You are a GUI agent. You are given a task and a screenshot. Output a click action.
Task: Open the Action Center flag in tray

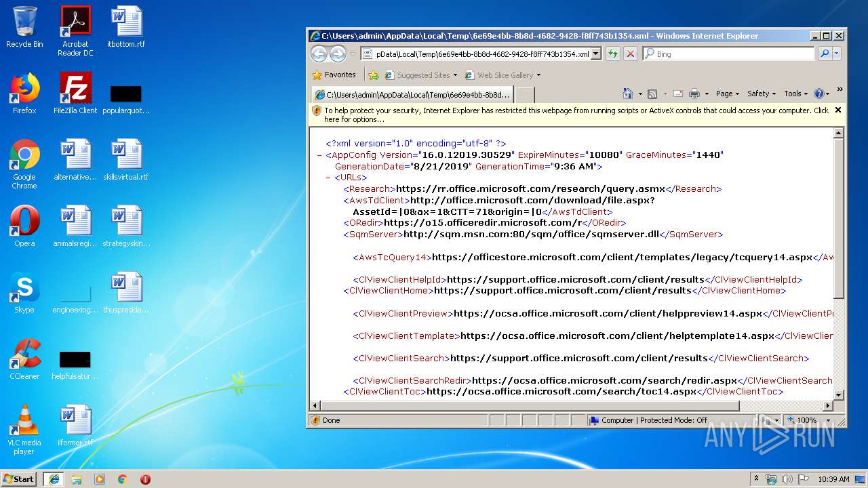804,479
